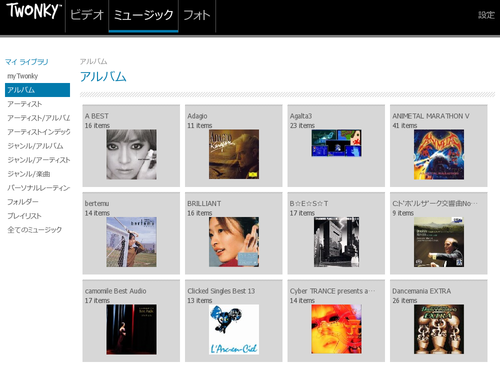The image size is (500, 366).
Task: Click '23 items' under Agalta3
Action: point(302,125)
